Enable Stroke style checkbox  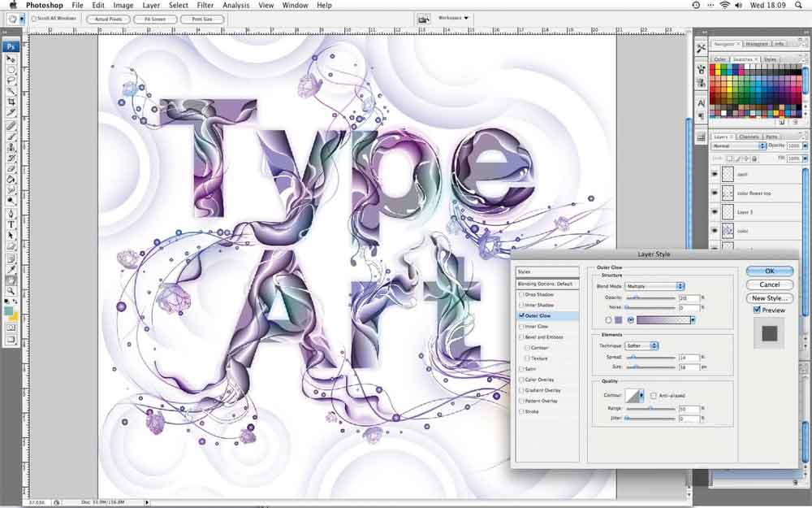click(x=521, y=411)
